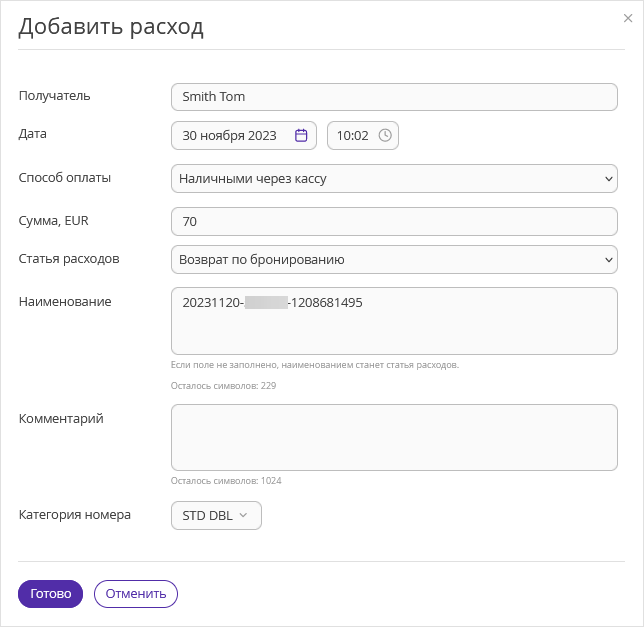Expand the Статья расходов dropdown arrow

[x=609, y=260]
